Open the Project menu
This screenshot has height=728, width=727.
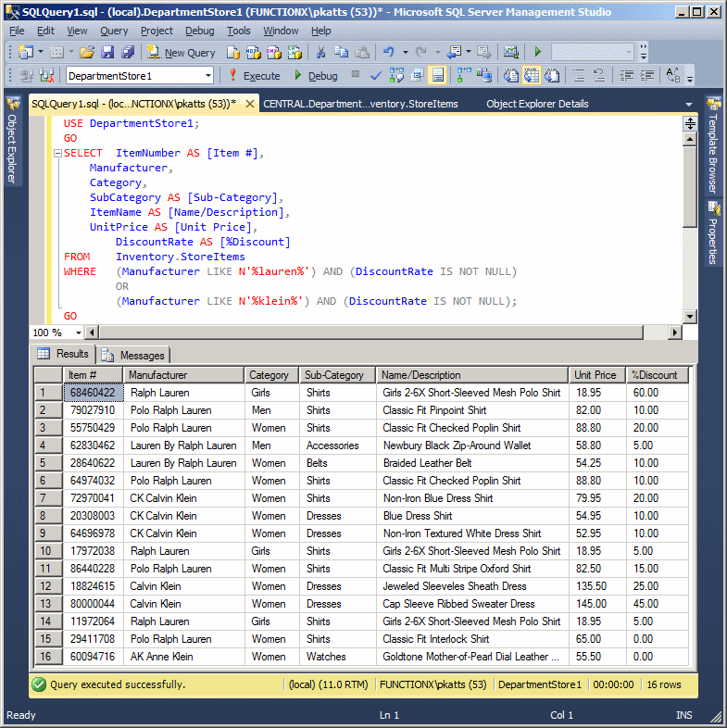pyautogui.click(x=157, y=31)
